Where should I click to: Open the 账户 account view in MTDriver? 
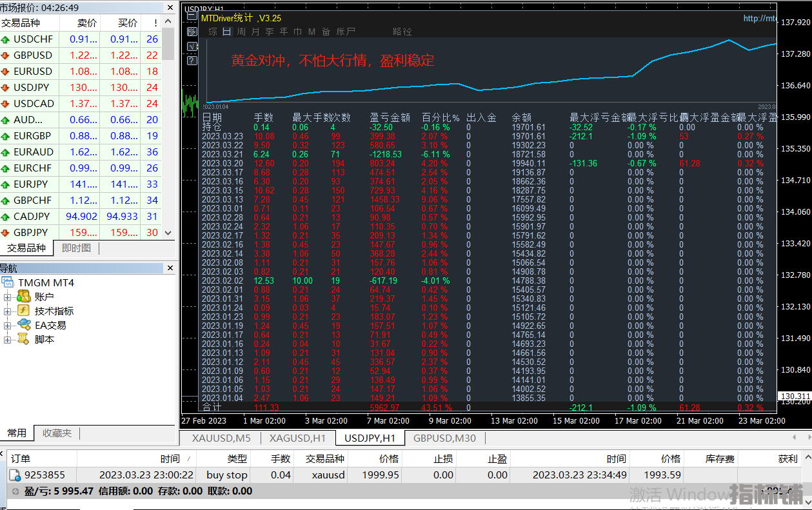pos(346,32)
